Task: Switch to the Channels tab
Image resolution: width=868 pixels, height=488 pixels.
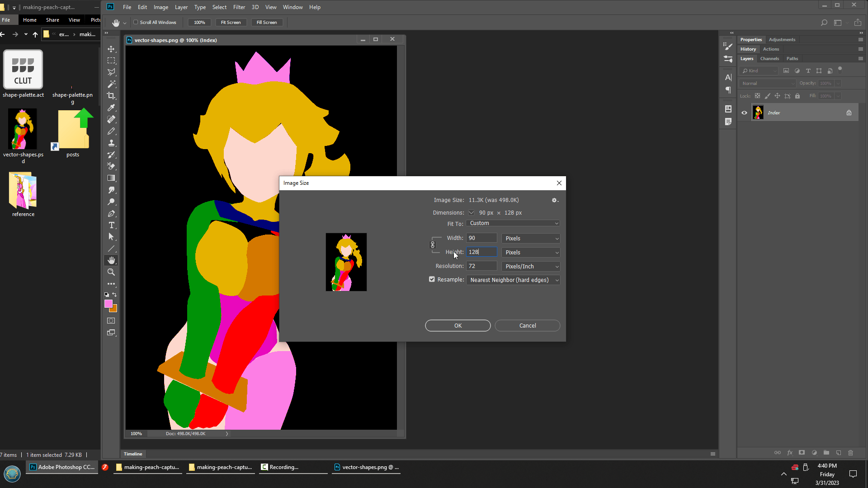Action: (x=769, y=59)
